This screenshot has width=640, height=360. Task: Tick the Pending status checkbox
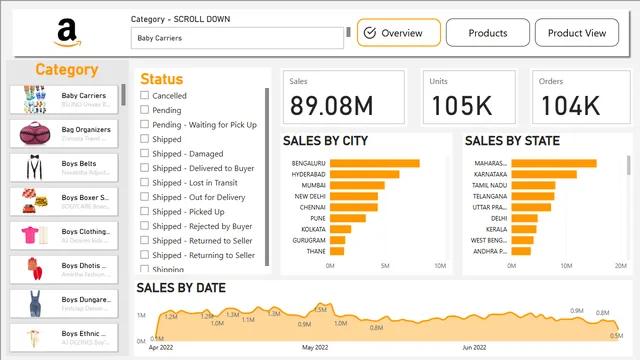click(x=144, y=109)
